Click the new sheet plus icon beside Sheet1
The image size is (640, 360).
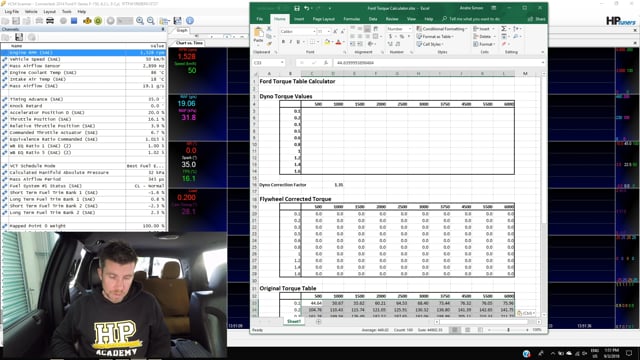tap(318, 322)
